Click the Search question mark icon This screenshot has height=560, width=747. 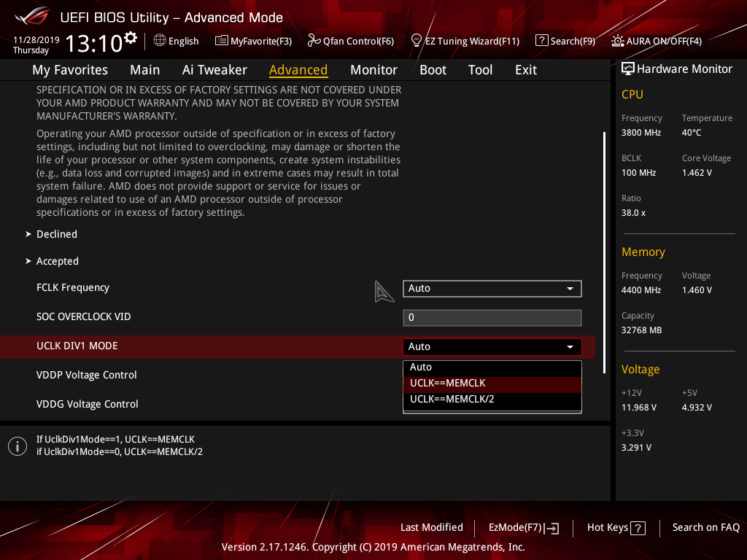pos(542,41)
